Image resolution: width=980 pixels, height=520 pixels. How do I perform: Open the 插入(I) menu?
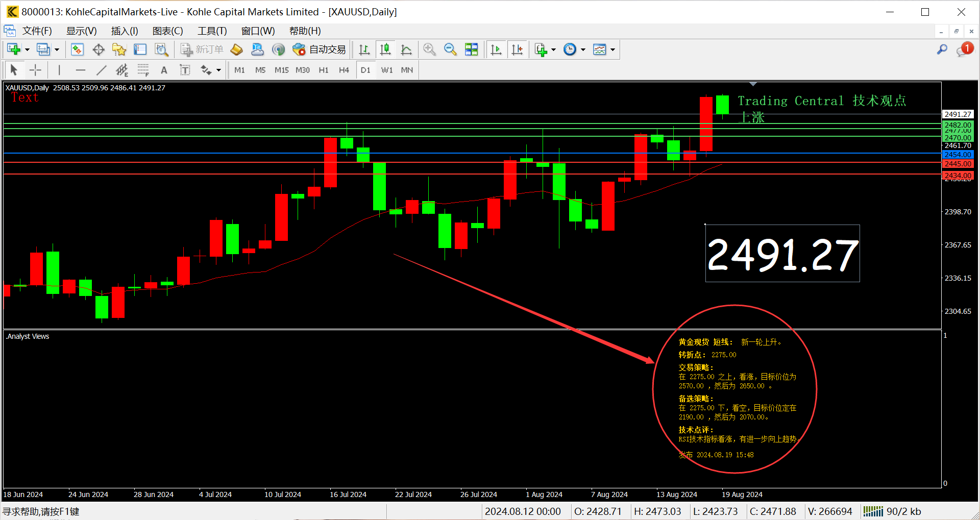[125, 31]
